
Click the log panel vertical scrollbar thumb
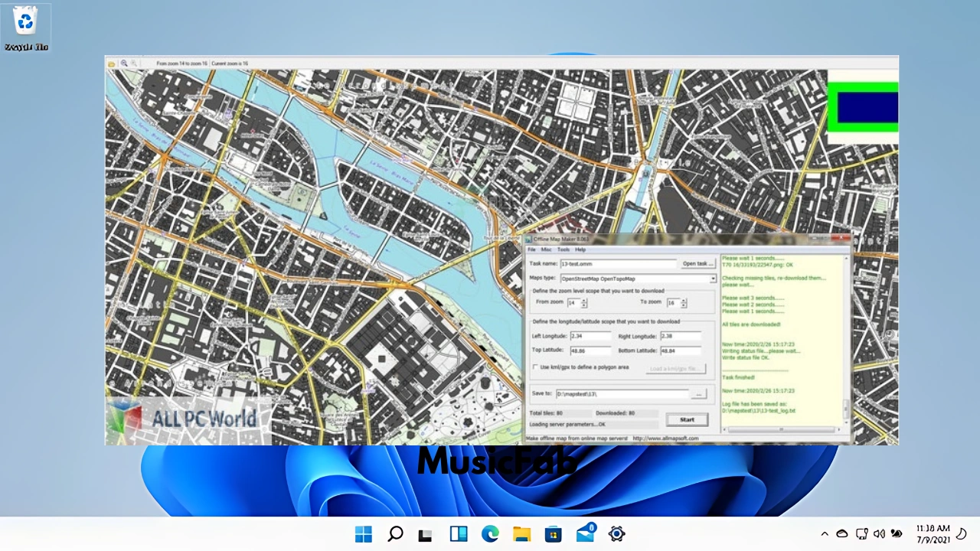846,409
